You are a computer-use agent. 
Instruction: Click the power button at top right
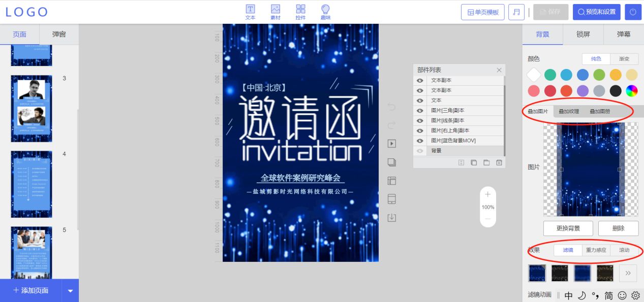pos(633,12)
